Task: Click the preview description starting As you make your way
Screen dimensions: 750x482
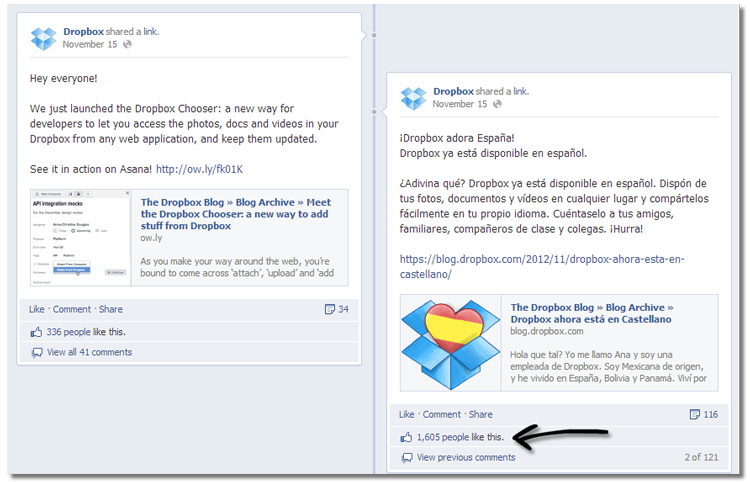Action: 237,267
